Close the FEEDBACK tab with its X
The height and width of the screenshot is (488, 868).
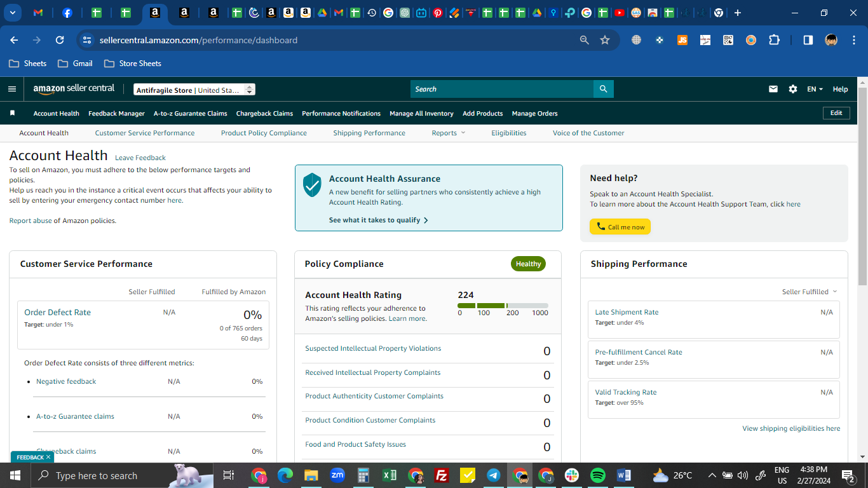[48, 457]
